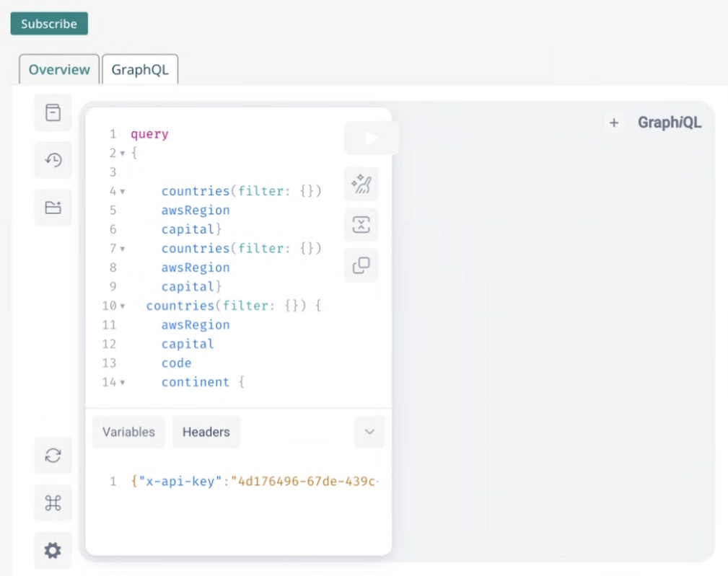Show query history panel
The height and width of the screenshot is (576, 728).
pos(53,160)
